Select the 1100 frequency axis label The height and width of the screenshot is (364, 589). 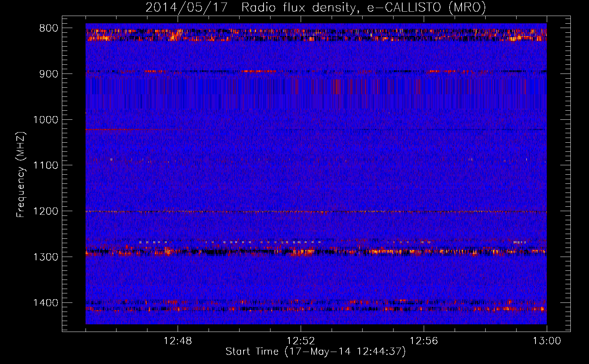46,166
